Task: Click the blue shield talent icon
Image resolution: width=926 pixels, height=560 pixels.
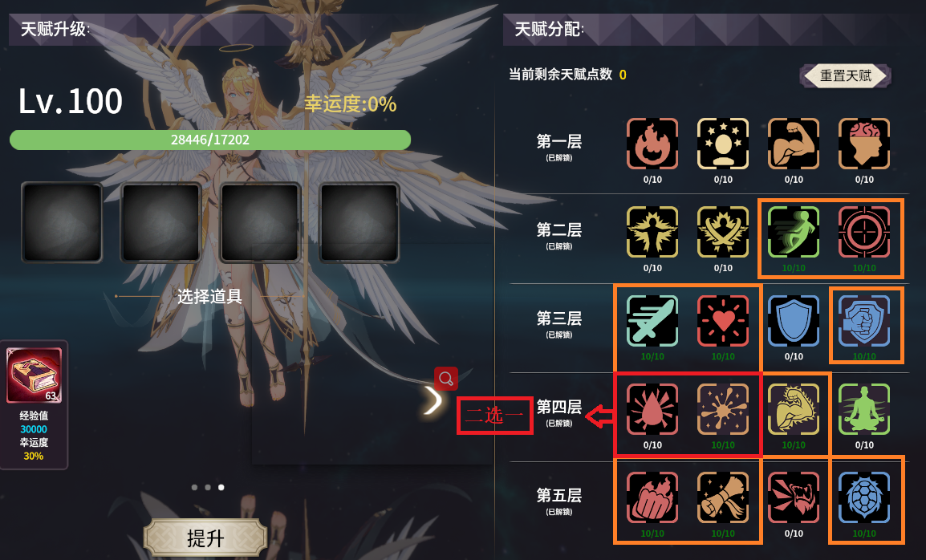Action: coord(793,320)
